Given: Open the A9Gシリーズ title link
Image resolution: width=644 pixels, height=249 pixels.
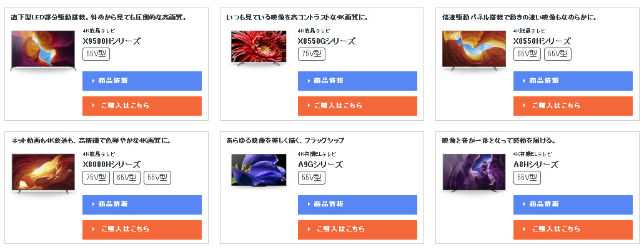Looking at the screenshot, I should (320, 165).
